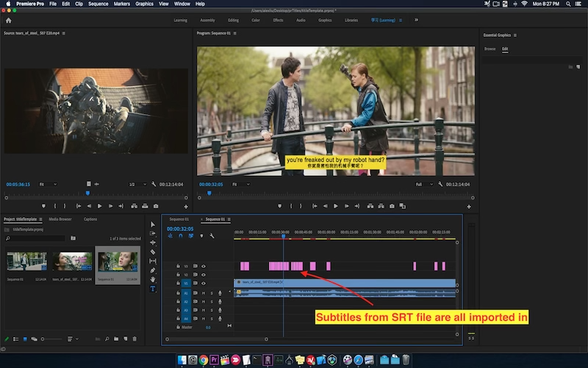Image resolution: width=588 pixels, height=368 pixels.
Task: Click Find magnifier in Project panel footer
Action: tap(107, 339)
